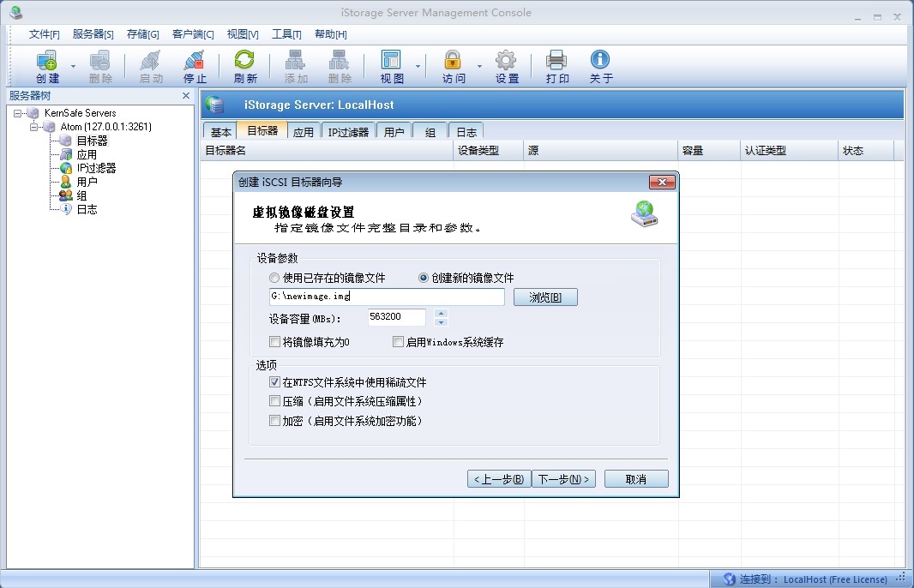Click 设备容量 capacity value field
914x588 pixels.
click(396, 317)
